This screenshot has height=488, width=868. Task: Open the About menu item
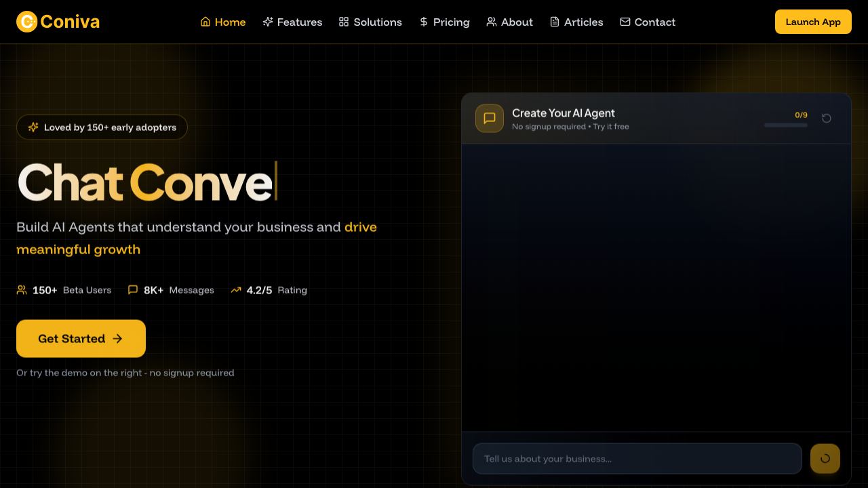[510, 22]
